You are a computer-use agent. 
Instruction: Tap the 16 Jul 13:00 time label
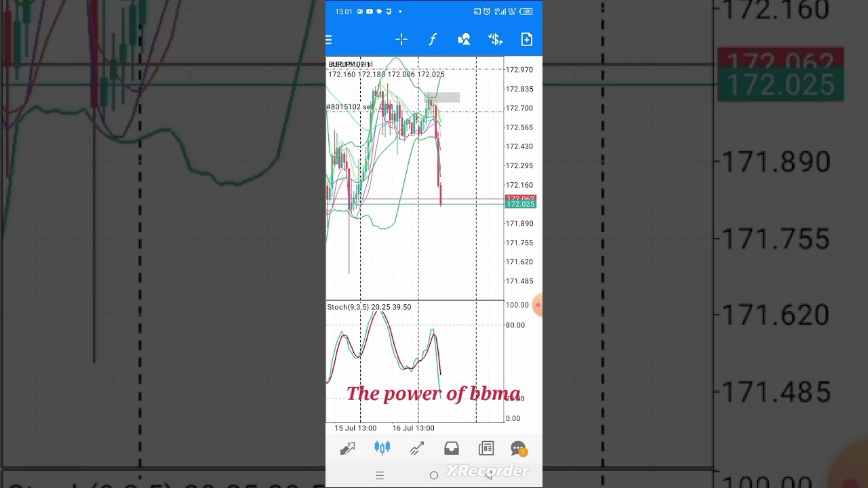(x=413, y=428)
